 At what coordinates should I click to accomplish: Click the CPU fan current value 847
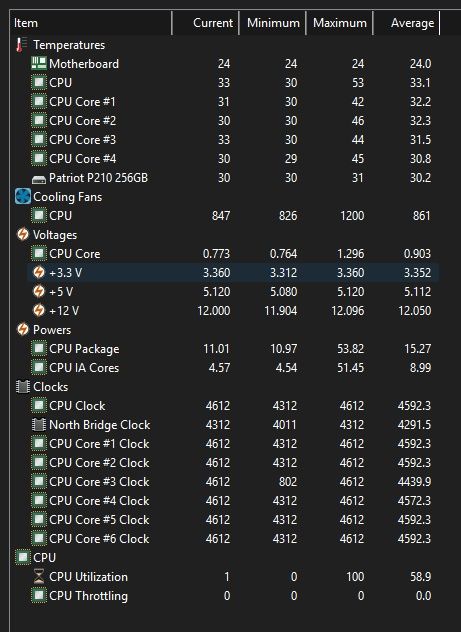221,216
